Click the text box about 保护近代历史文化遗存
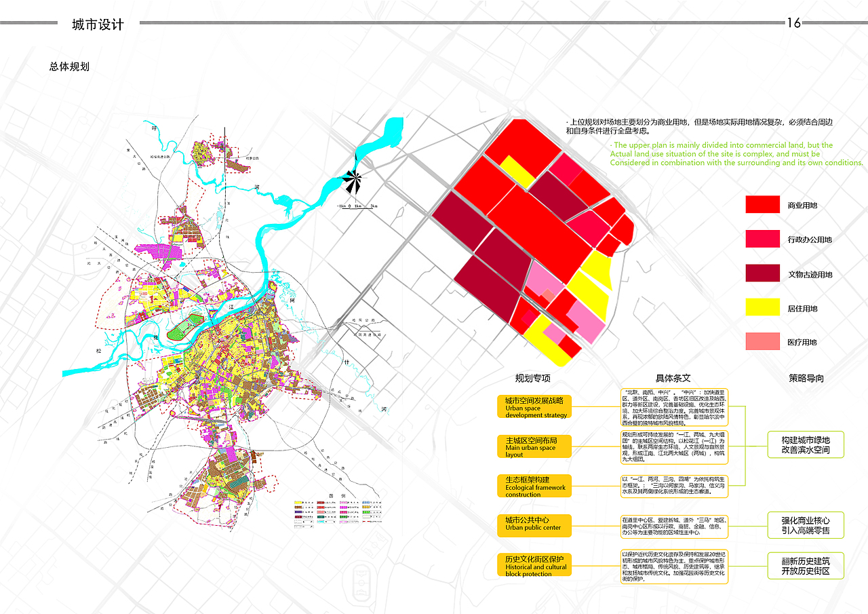868x614 pixels. click(x=674, y=567)
